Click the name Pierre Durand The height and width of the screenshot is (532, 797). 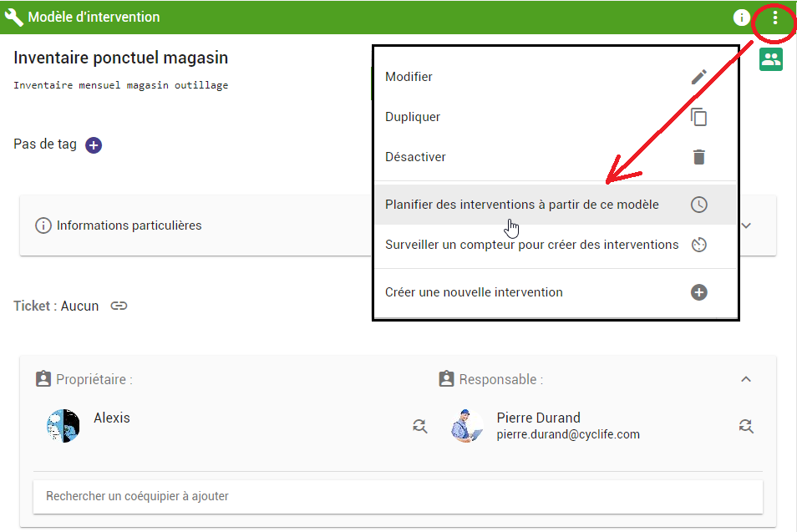(x=538, y=418)
